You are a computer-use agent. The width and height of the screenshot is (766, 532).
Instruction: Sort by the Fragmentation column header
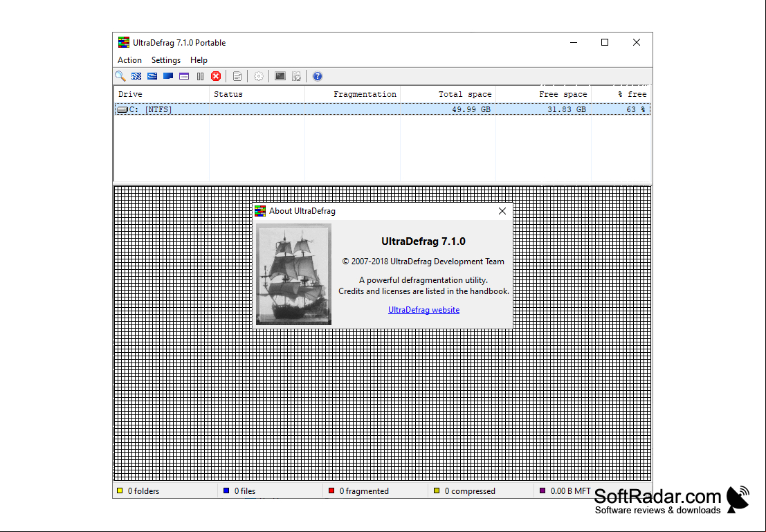click(352, 94)
